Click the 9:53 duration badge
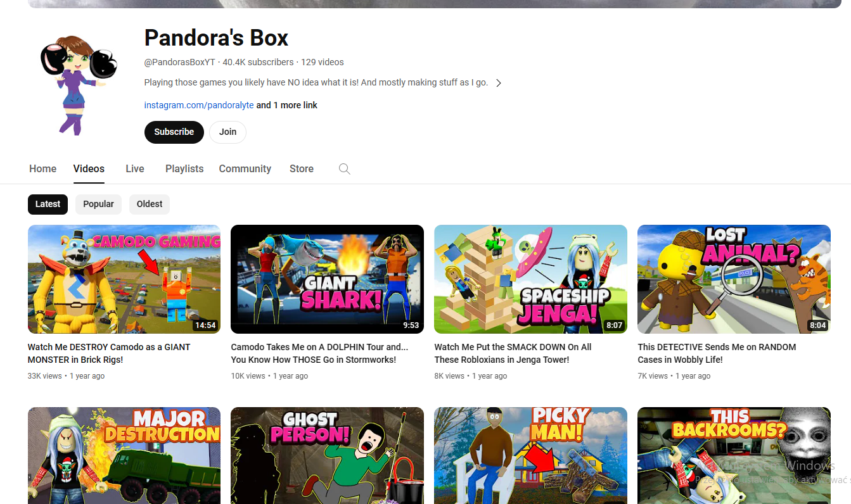 [411, 325]
